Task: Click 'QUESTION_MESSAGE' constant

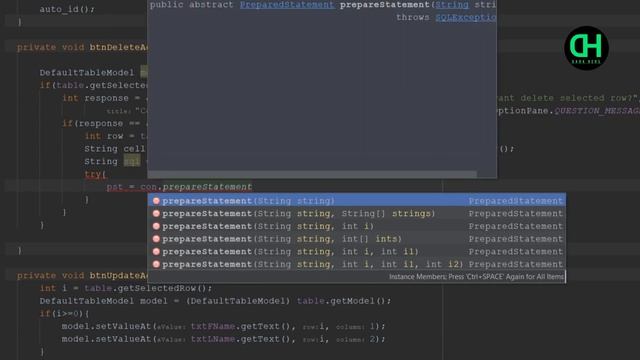Action: pyautogui.click(x=597, y=111)
